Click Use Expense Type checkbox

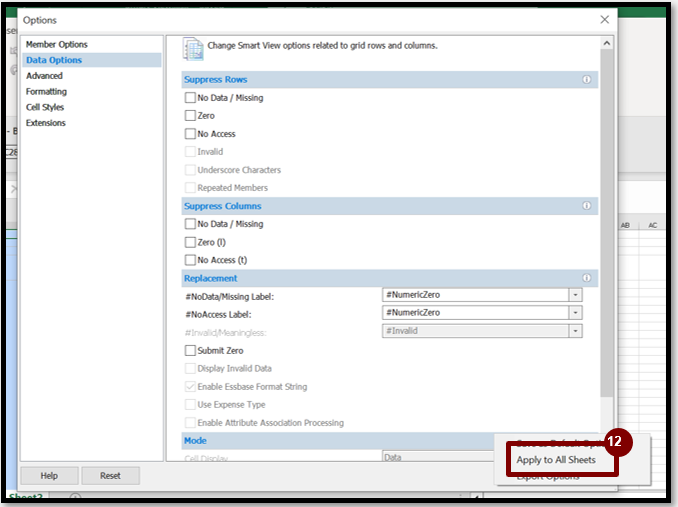point(190,405)
